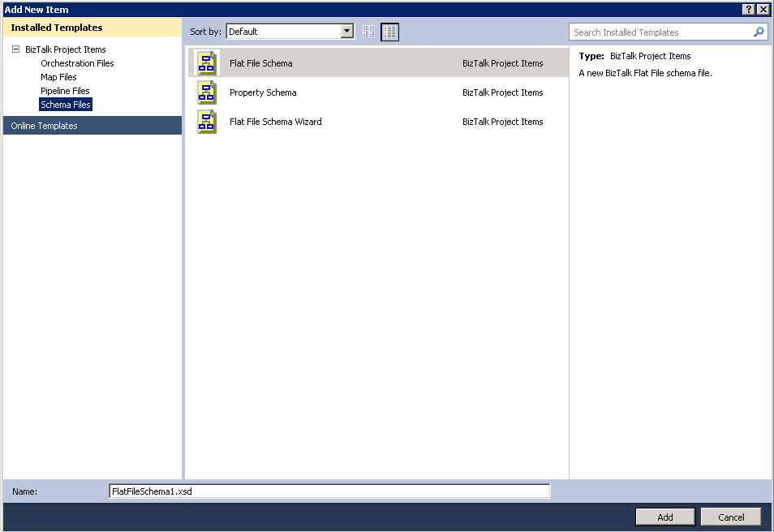Click the Flat File Schema template icon
This screenshot has height=532, width=774.
(x=207, y=63)
